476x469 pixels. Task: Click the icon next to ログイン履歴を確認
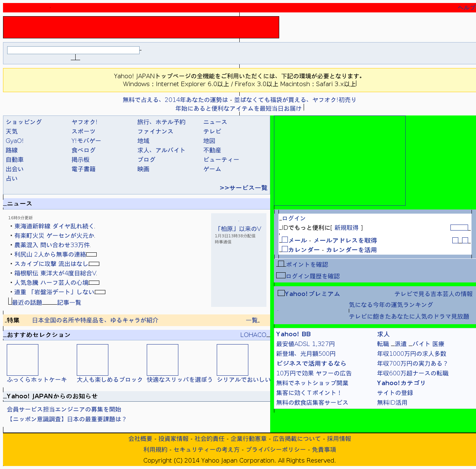pyautogui.click(x=281, y=275)
